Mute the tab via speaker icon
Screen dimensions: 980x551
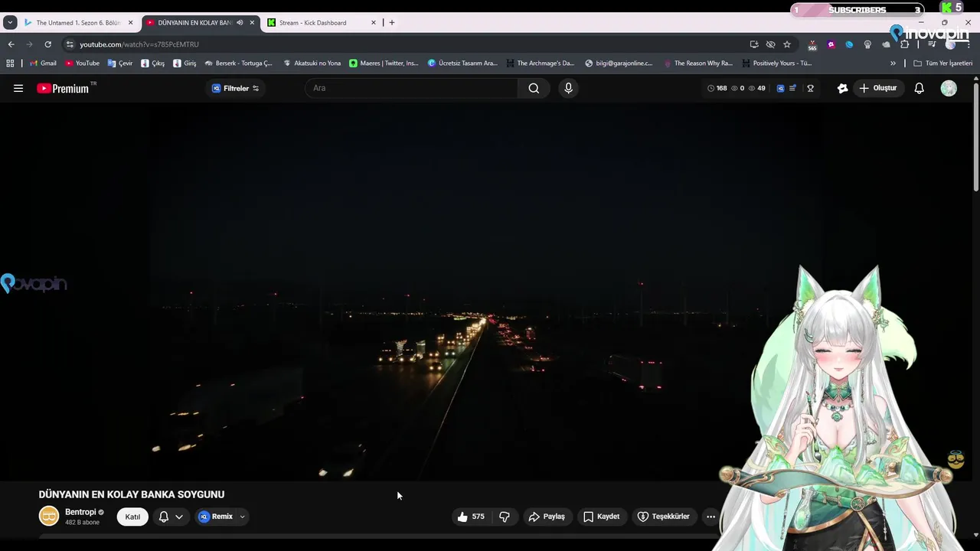240,23
